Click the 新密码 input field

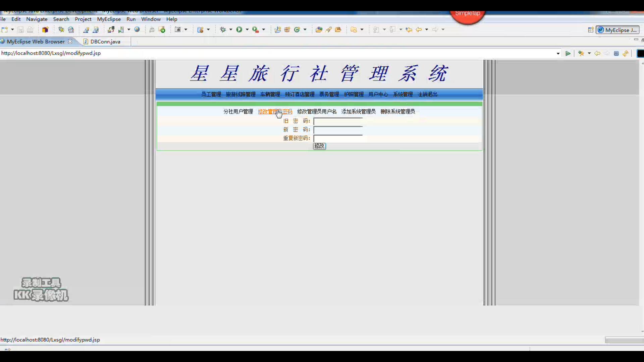(338, 130)
